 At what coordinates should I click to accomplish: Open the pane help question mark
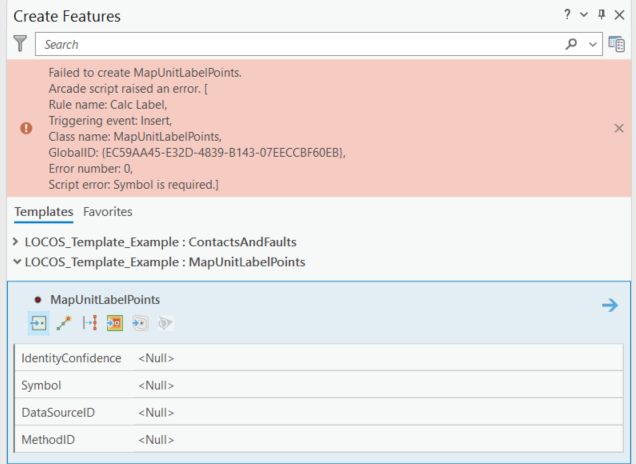click(567, 15)
